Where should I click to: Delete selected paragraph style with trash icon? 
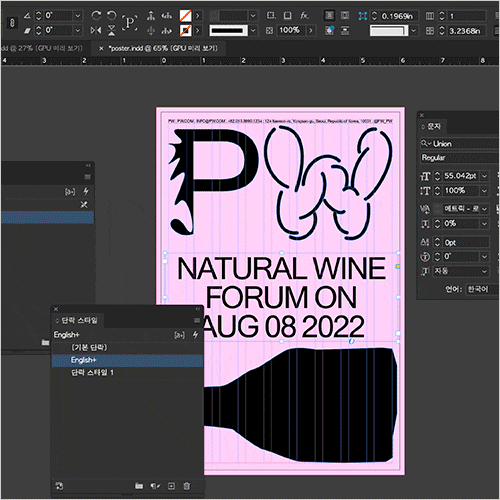pyautogui.click(x=187, y=486)
